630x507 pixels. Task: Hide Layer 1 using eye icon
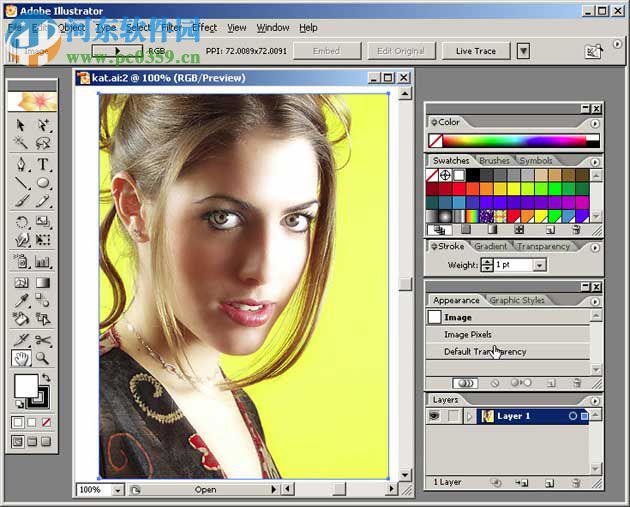click(434, 416)
